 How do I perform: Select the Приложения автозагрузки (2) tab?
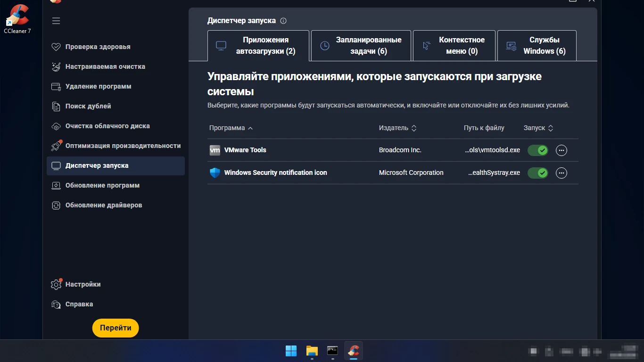(258, 46)
